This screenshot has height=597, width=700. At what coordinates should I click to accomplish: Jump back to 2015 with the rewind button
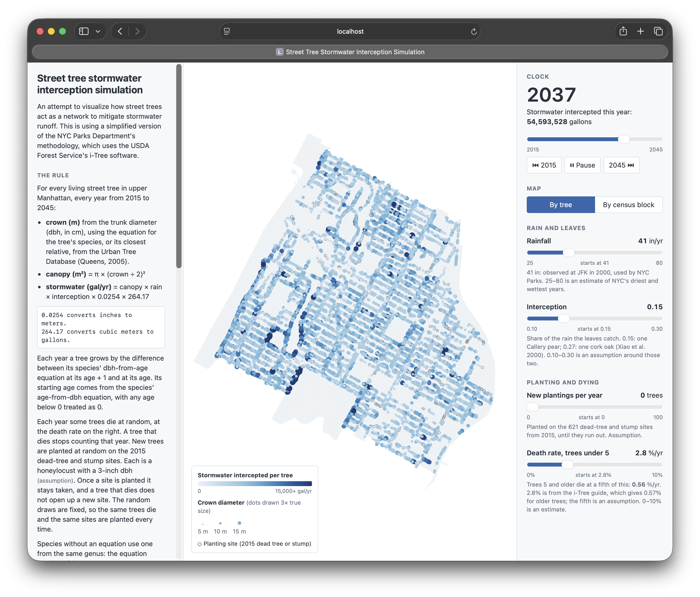[544, 165]
